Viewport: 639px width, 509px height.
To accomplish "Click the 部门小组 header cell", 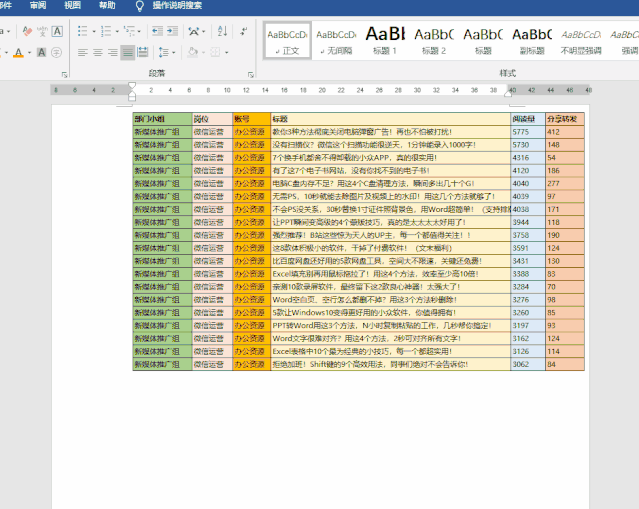I will pyautogui.click(x=162, y=119).
